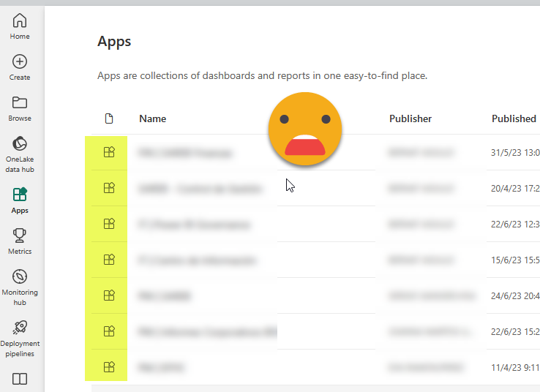Launch Deployment pipelines from the sidebar

(x=20, y=336)
